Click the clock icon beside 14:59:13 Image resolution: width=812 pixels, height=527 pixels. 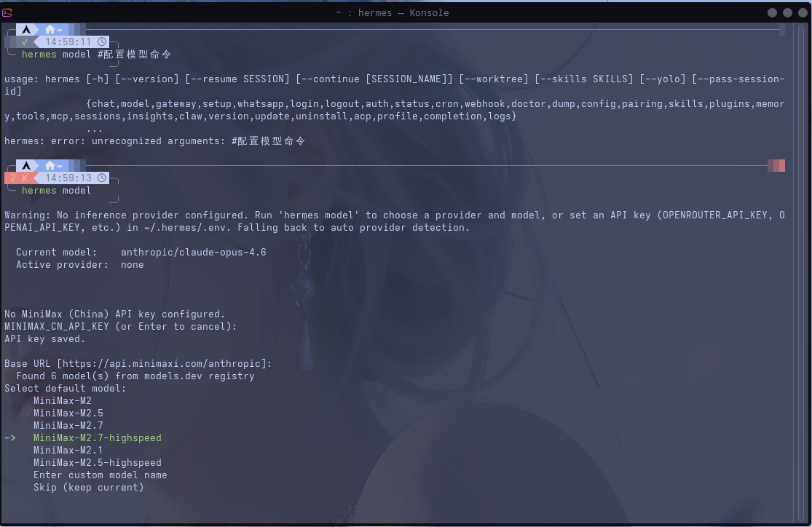(102, 178)
